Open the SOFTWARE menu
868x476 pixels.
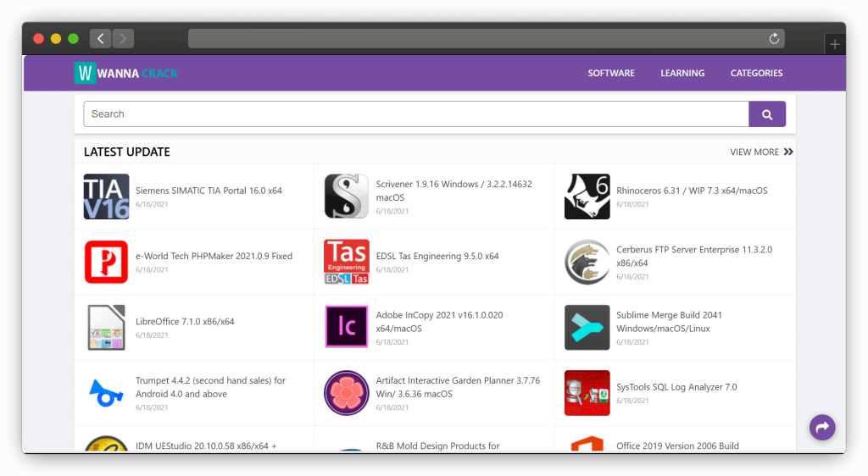[x=611, y=73]
